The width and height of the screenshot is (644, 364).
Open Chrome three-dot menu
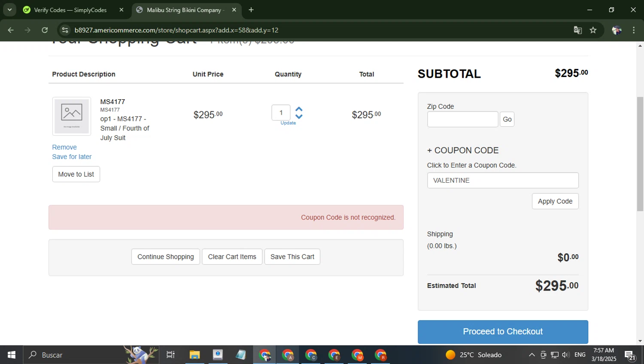[634, 30]
